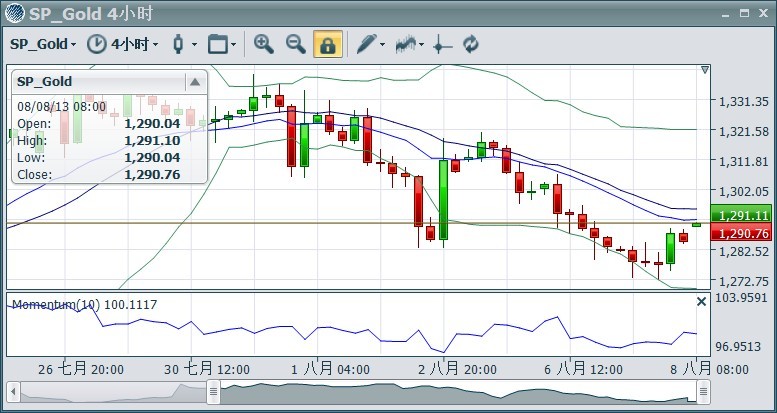777x413 pixels.
Task: Minimize the SP_Gold chart window
Action: pyautogui.click(x=726, y=14)
